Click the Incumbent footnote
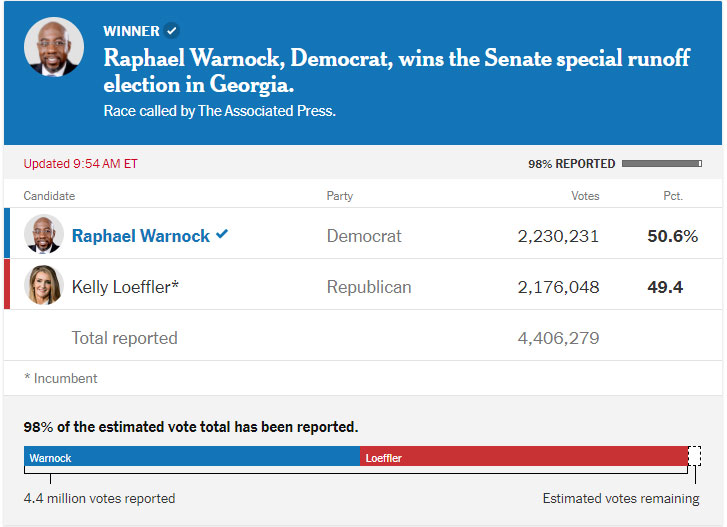 61,378
